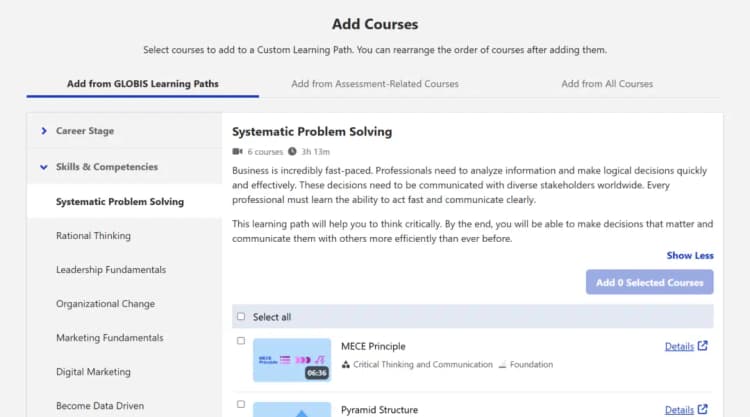Click the video camera icon near 6 courses

237,152
